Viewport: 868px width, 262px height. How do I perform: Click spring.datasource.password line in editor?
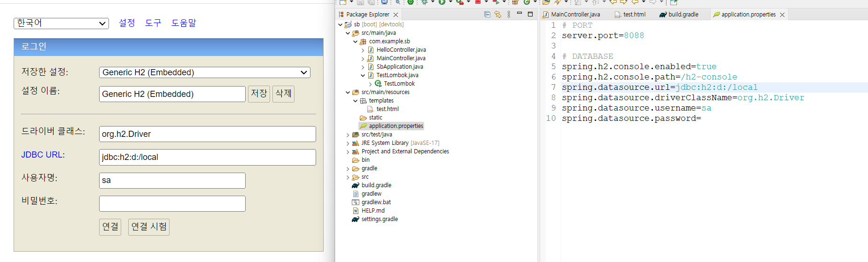coord(631,119)
